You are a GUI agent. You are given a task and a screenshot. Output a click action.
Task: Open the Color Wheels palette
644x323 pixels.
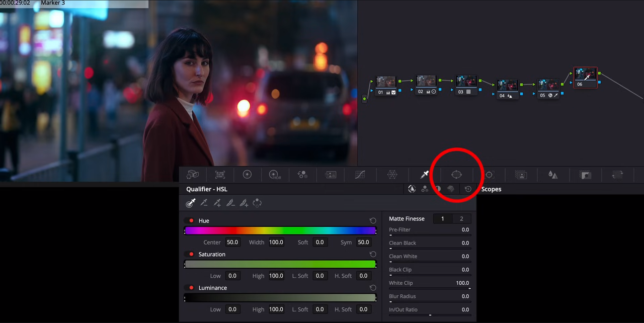[x=247, y=175]
